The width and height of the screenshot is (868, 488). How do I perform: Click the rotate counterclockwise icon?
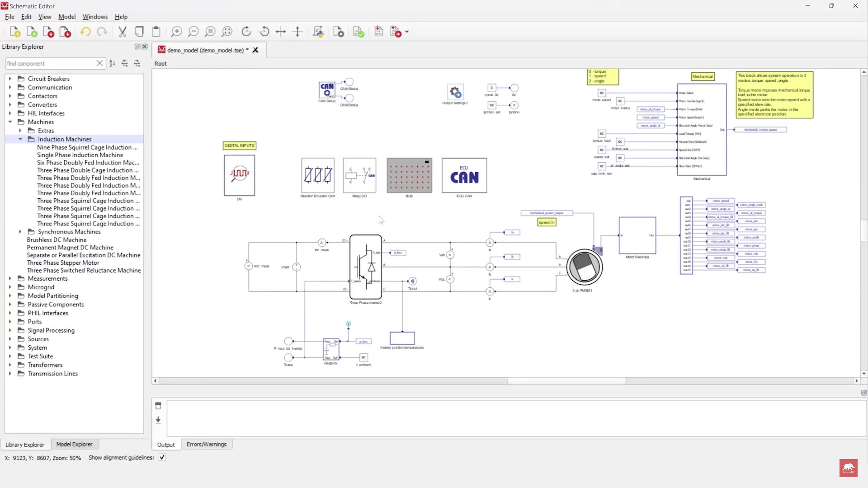point(264,32)
